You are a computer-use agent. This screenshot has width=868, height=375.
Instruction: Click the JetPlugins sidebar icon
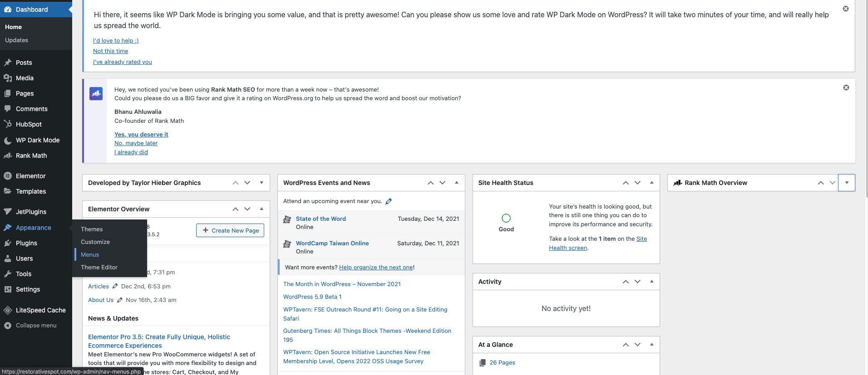(8, 212)
